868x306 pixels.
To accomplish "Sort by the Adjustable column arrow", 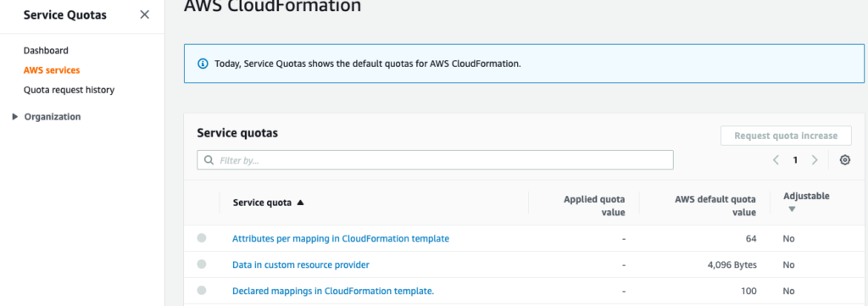I will point(792,209).
